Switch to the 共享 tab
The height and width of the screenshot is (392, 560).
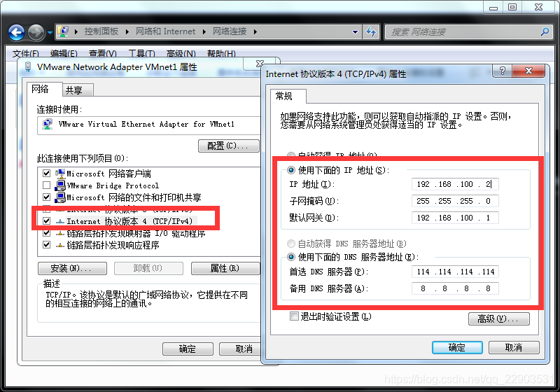[78, 90]
